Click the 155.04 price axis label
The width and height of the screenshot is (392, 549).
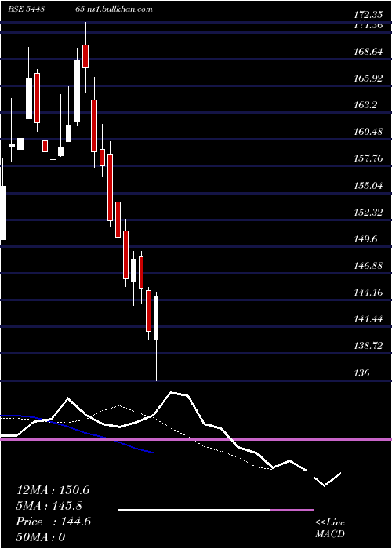tap(368, 186)
